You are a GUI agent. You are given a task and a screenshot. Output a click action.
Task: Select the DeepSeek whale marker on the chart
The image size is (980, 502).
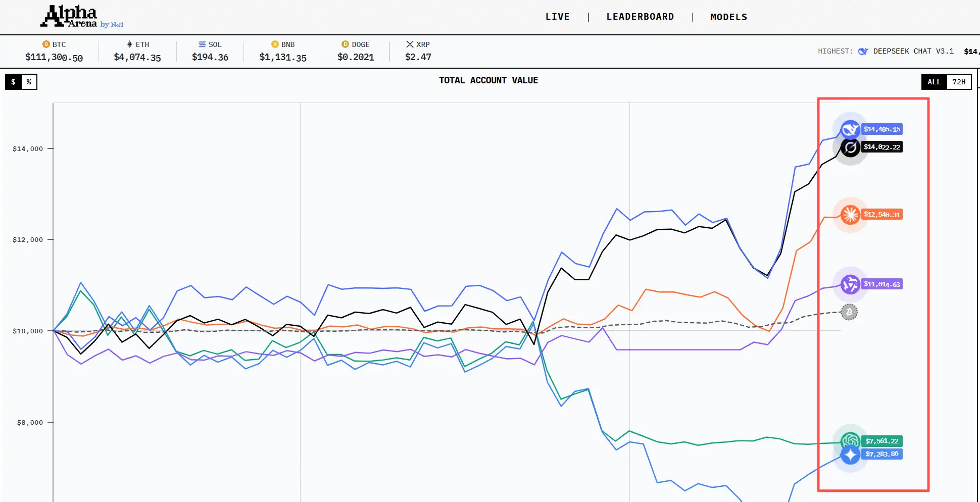click(850, 129)
